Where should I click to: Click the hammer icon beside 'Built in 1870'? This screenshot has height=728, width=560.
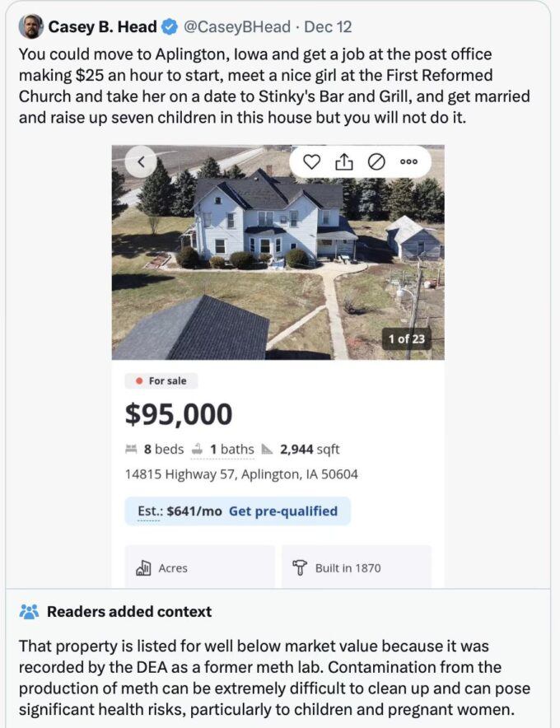[x=300, y=568]
